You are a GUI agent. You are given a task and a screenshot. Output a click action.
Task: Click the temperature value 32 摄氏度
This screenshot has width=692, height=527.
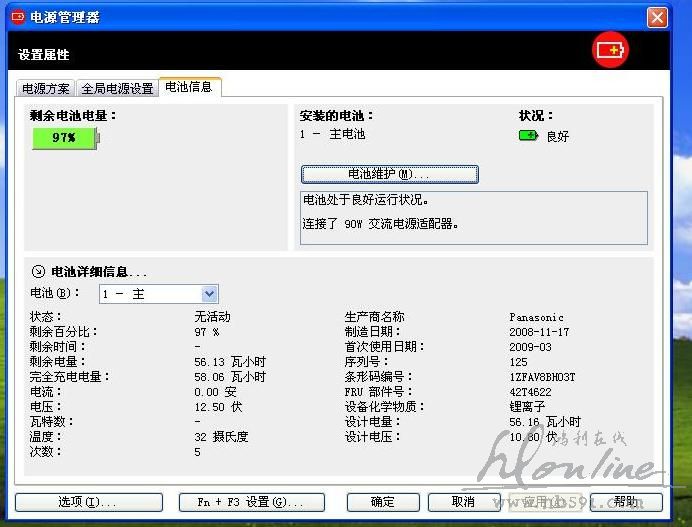[x=221, y=437]
